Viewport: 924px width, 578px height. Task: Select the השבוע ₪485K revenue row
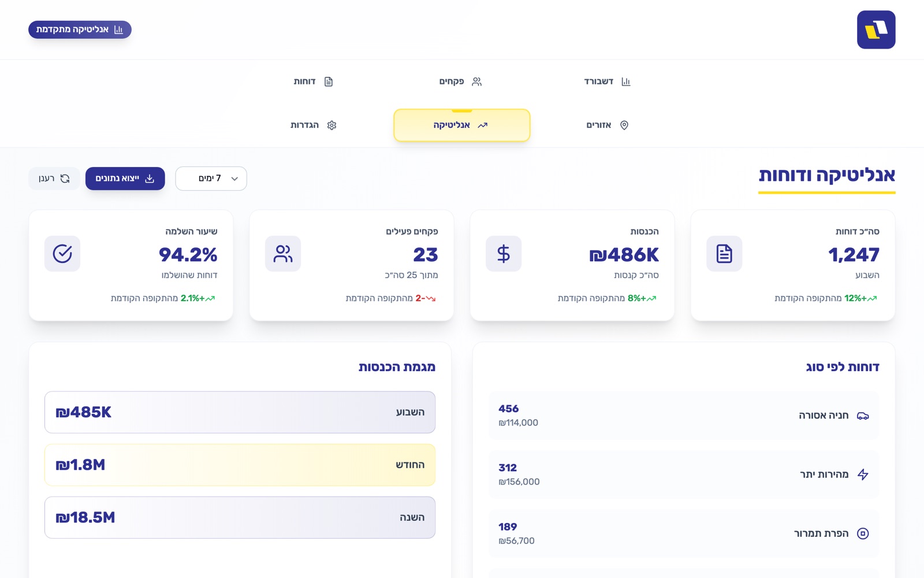240,412
